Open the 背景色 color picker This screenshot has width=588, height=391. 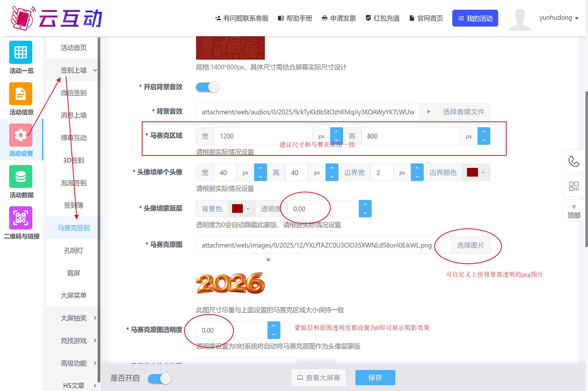coord(241,208)
